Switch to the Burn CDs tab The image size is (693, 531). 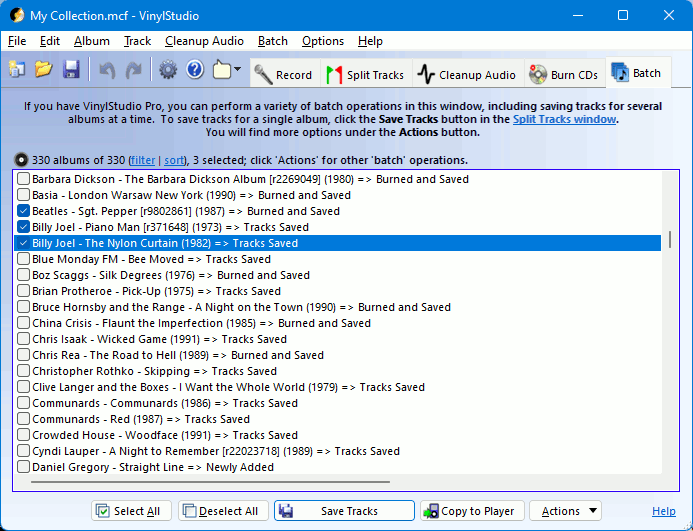(564, 75)
